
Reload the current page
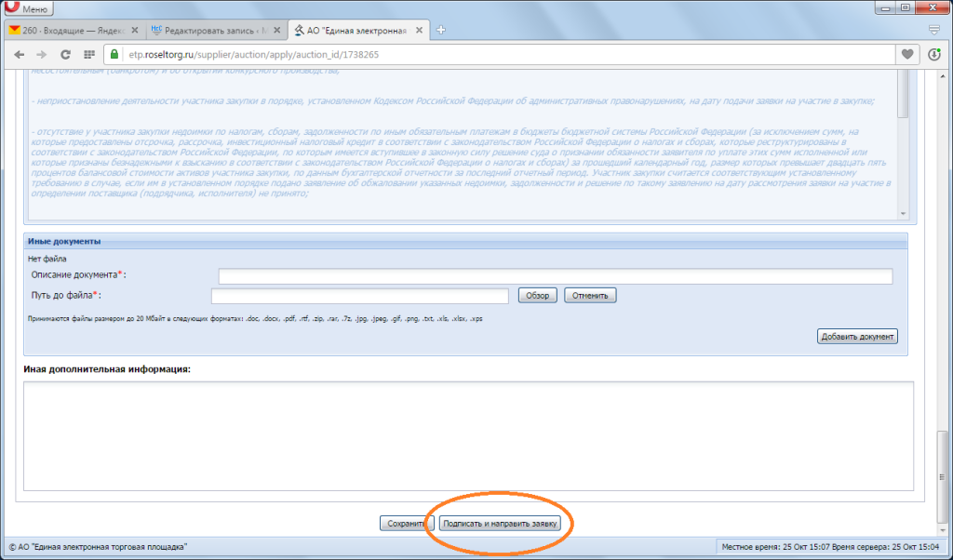tap(66, 55)
